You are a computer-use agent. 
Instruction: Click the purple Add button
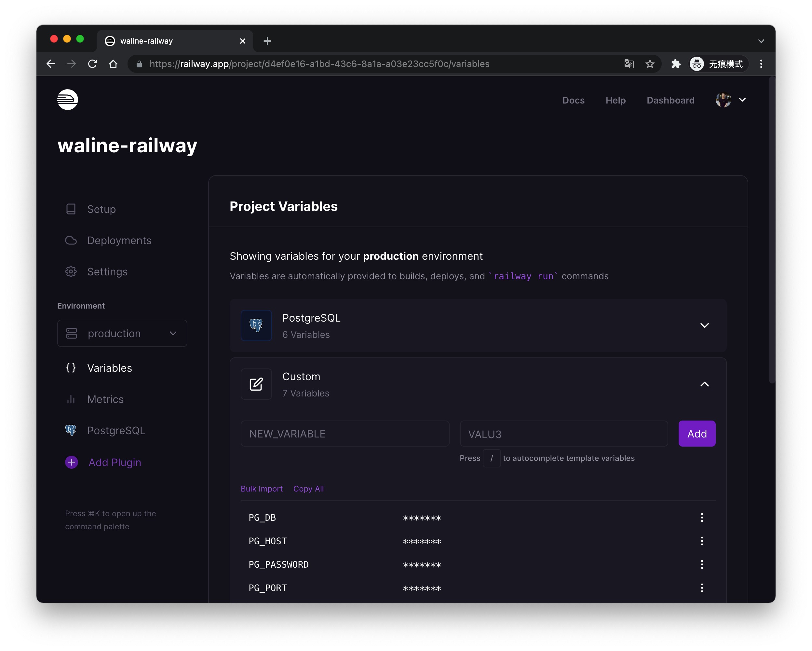(x=697, y=434)
